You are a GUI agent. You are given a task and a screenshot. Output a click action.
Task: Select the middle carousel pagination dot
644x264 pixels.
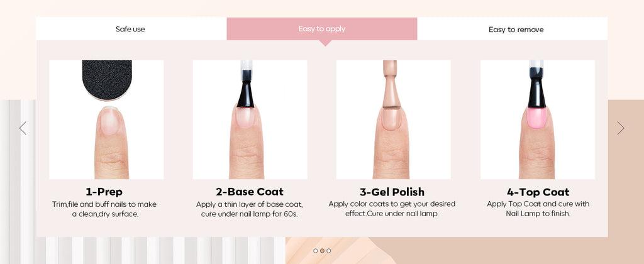322,250
